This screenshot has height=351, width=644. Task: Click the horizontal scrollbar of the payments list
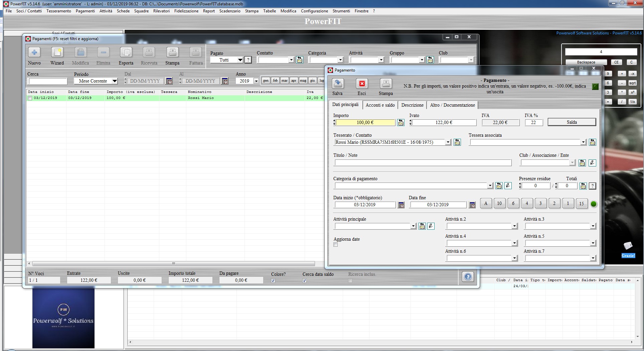pyautogui.click(x=174, y=263)
